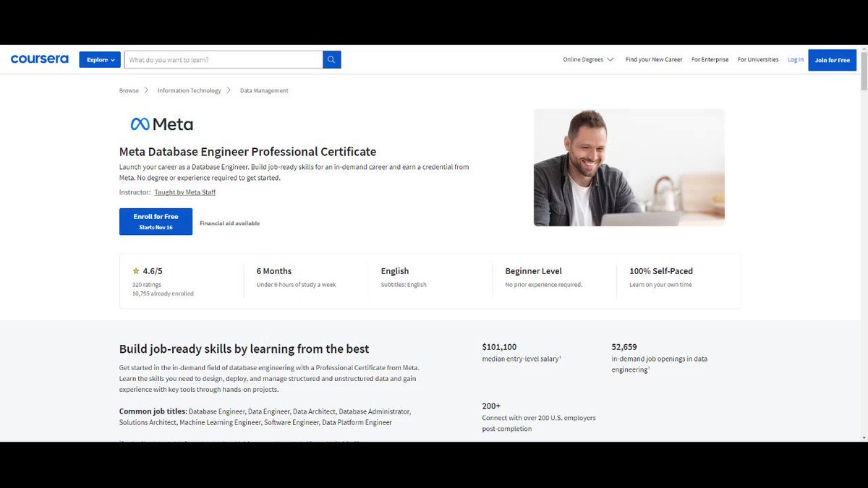The height and width of the screenshot is (488, 868).
Task: Click the Log In link
Action: (796, 59)
